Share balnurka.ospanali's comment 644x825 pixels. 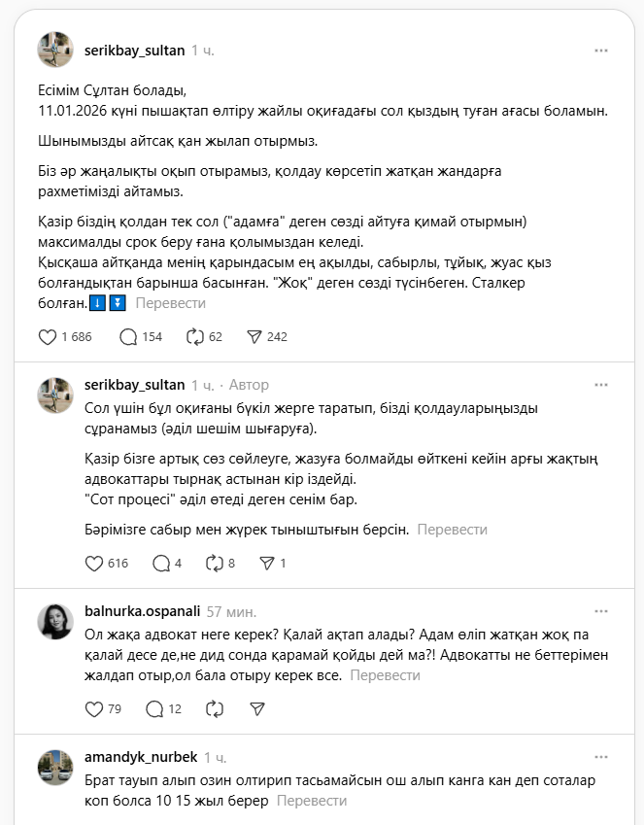(x=257, y=709)
